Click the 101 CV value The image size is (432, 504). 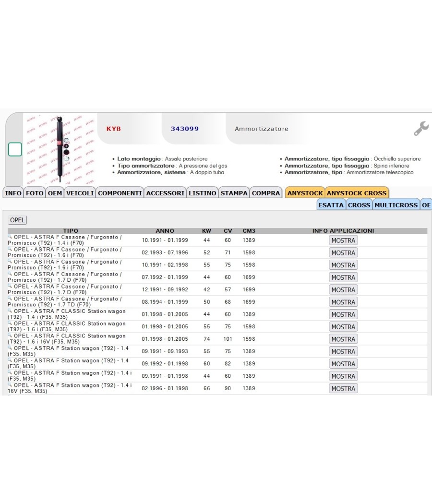(228, 339)
